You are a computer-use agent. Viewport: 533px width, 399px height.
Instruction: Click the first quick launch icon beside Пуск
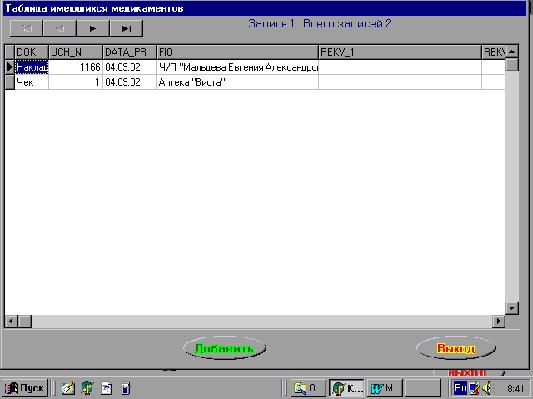coord(68,388)
